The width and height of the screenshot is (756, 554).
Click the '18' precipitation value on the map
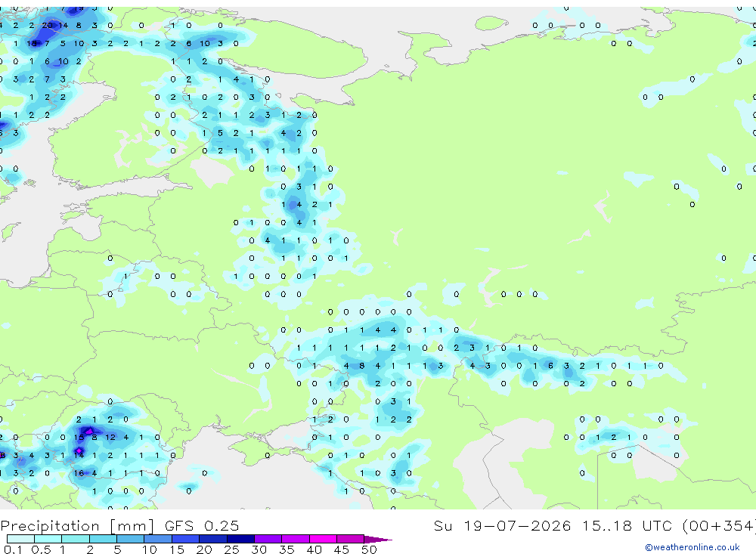click(x=31, y=43)
